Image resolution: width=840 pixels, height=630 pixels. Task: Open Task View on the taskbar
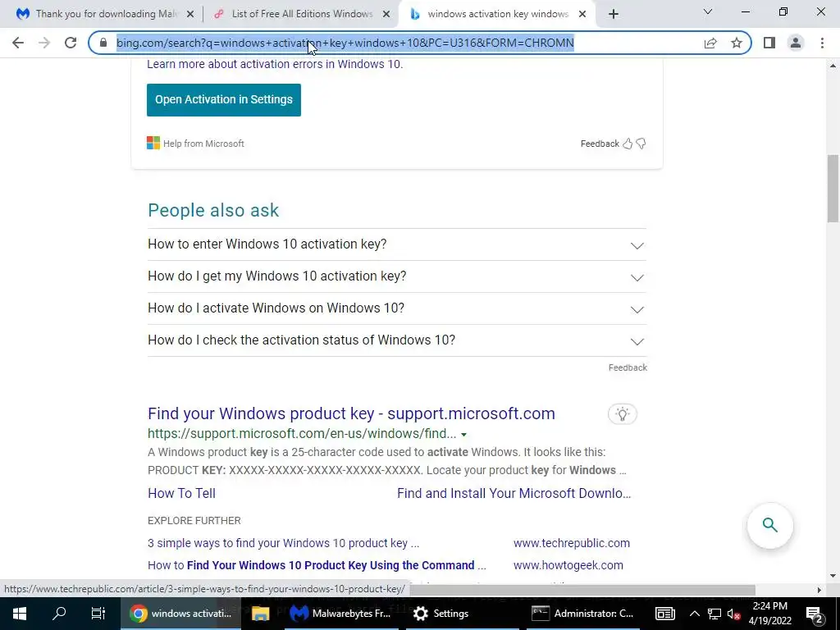tap(98, 614)
